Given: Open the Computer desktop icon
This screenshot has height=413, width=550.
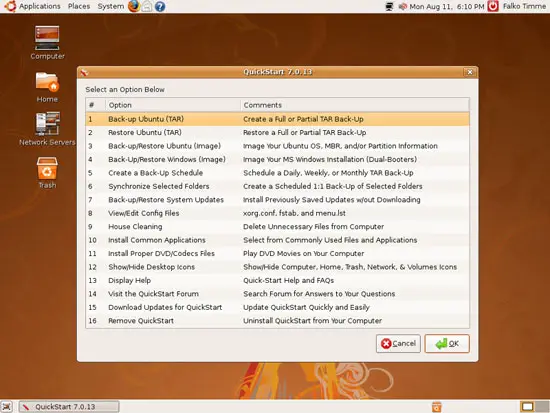Looking at the screenshot, I should 47,42.
